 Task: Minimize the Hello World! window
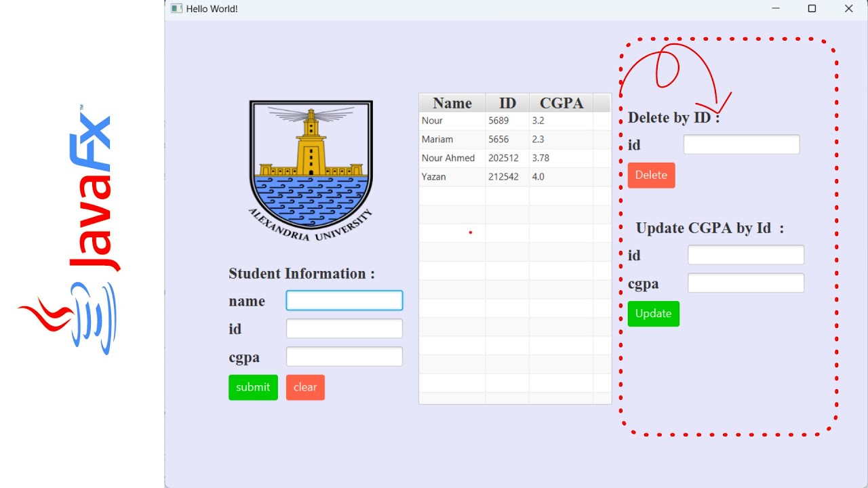pyautogui.click(x=776, y=9)
